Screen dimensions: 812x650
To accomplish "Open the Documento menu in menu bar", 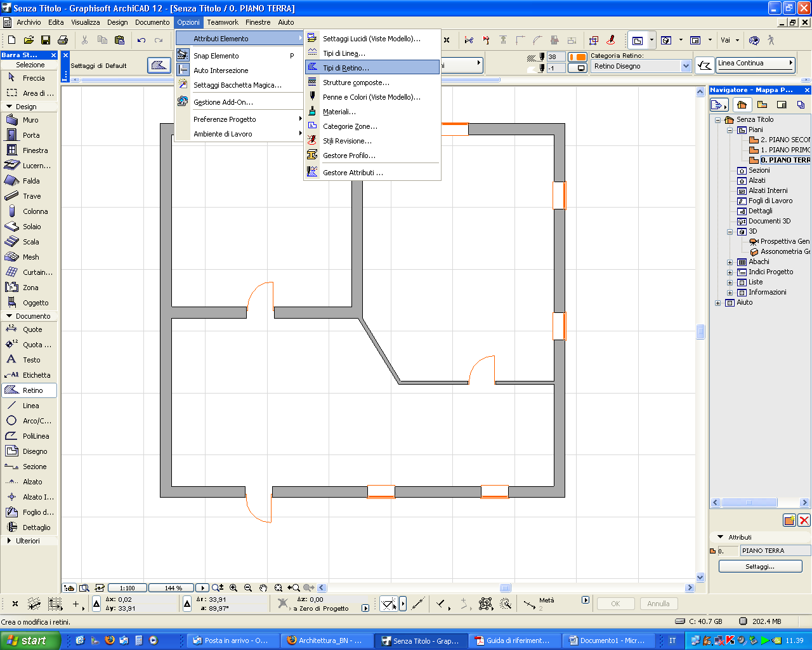I will pos(152,22).
